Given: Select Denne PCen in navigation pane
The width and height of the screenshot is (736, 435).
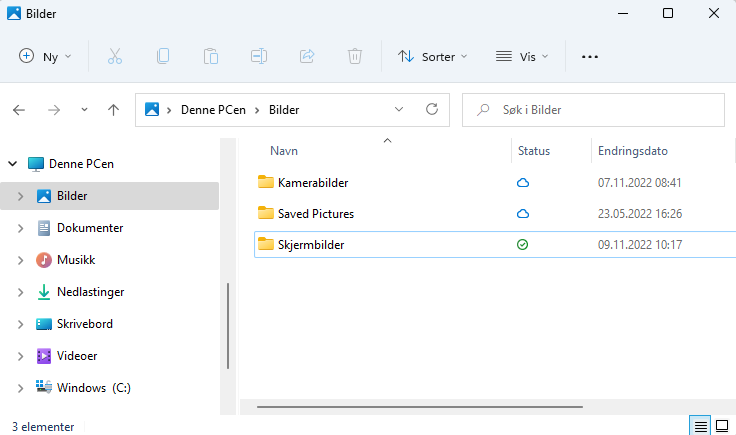Looking at the screenshot, I should tap(81, 164).
